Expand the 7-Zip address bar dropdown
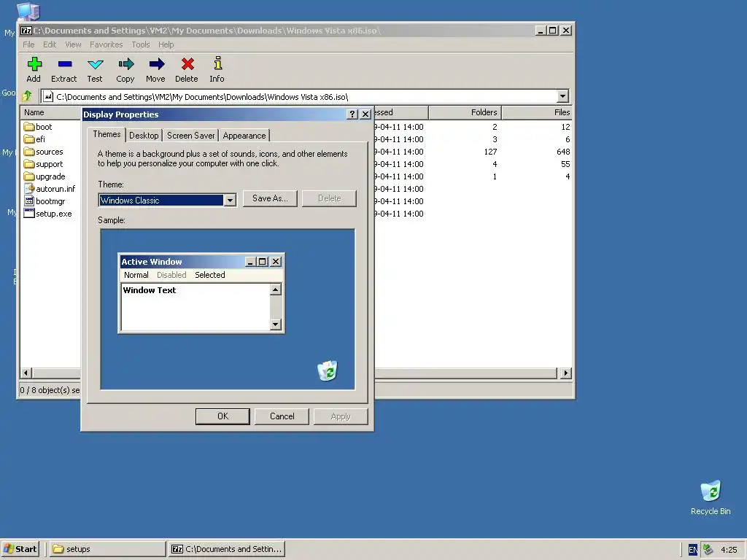Screen dimensions: 747x560 tap(562, 96)
